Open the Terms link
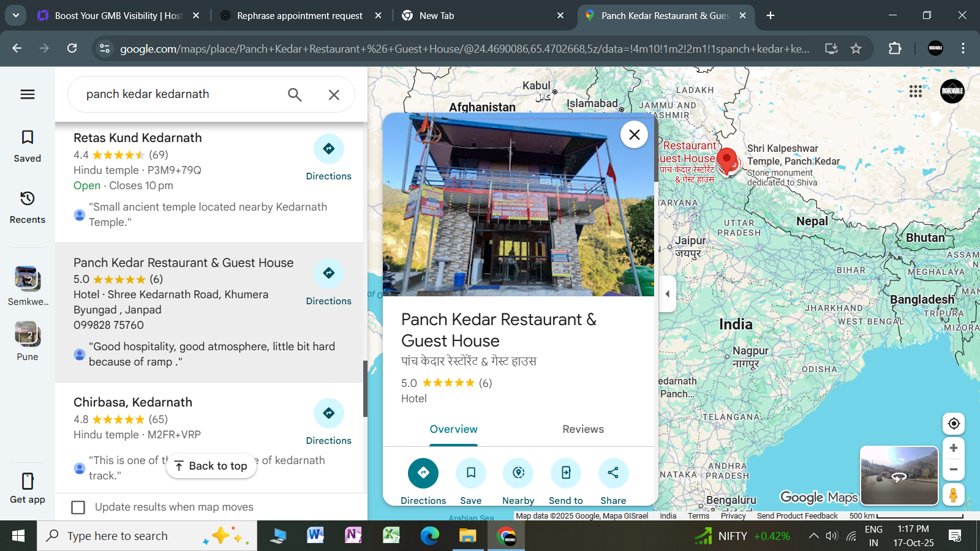The image size is (980, 551). point(698,516)
